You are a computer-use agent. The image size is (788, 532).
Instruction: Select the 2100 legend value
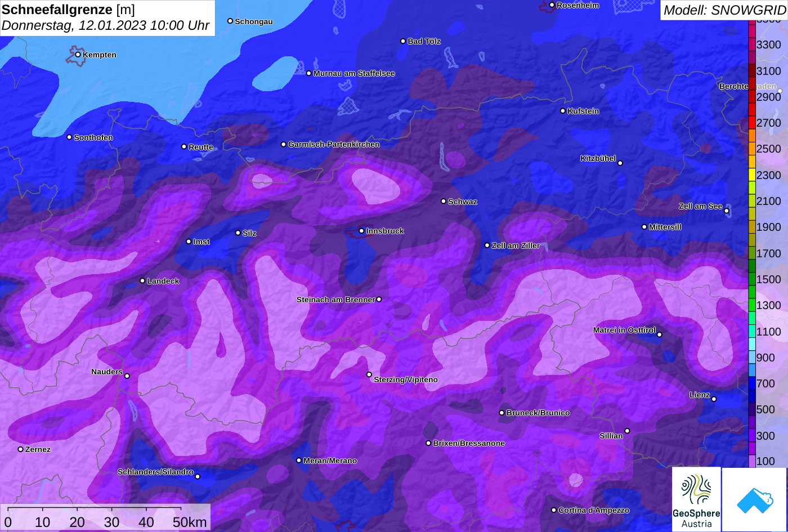click(x=769, y=201)
